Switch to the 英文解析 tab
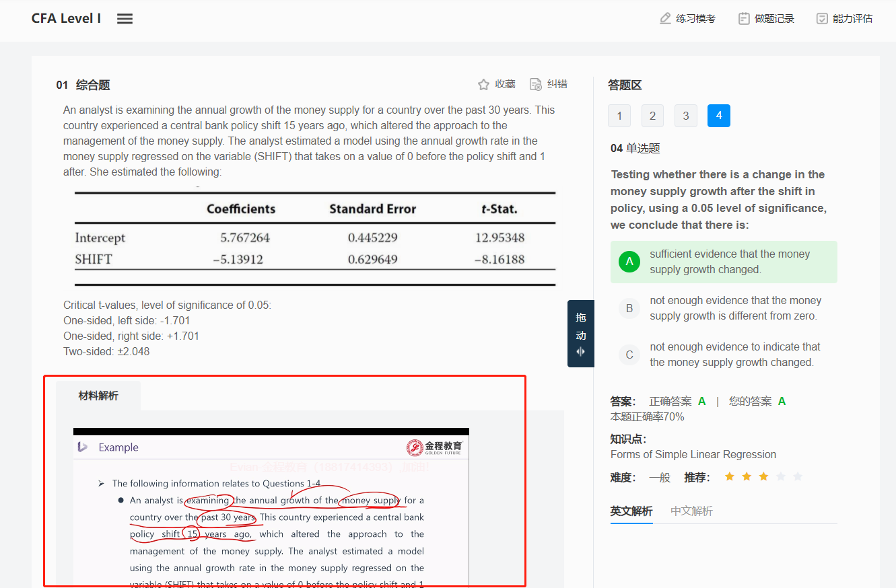The image size is (896, 588). tap(631, 511)
